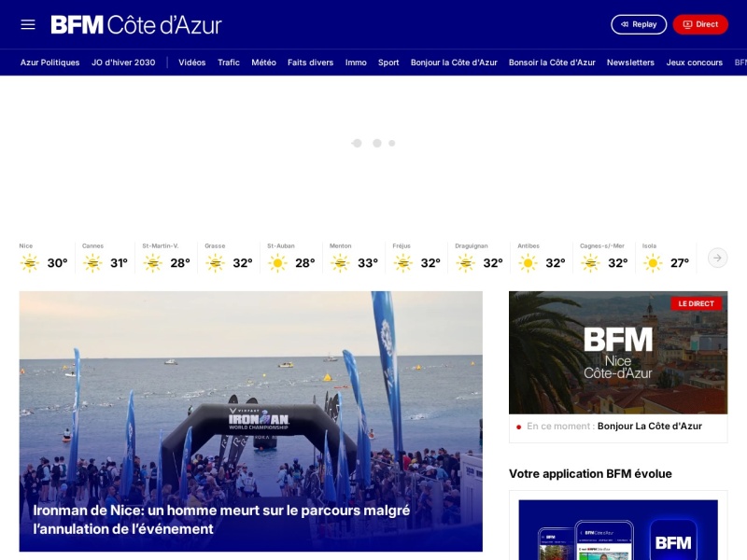
Task: Open Ironman de Nice headline link
Action: point(221,520)
